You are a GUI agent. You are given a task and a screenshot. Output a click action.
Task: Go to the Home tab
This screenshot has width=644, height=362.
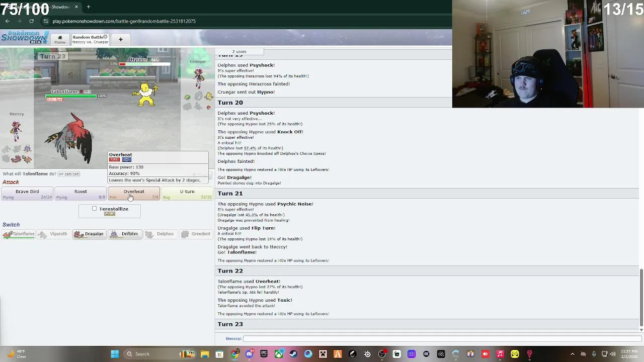pyautogui.click(x=59, y=39)
